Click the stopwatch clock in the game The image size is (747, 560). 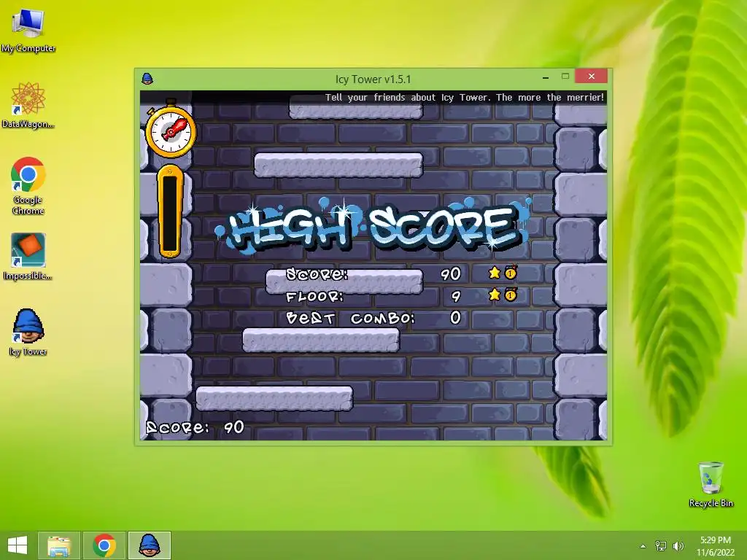171,129
